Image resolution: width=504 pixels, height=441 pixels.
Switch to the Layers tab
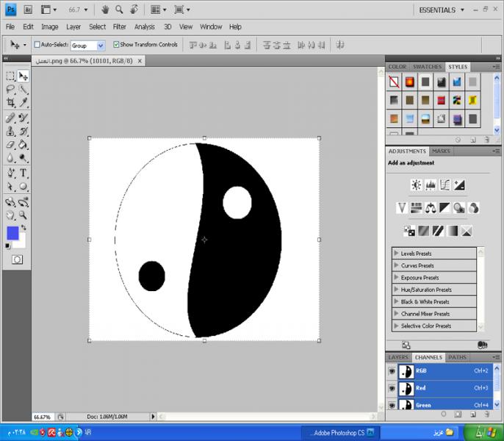click(x=397, y=358)
